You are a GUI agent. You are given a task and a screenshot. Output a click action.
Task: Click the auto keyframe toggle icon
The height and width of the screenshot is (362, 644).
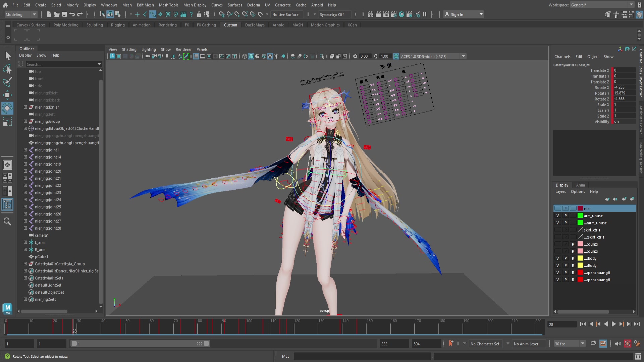(x=627, y=344)
